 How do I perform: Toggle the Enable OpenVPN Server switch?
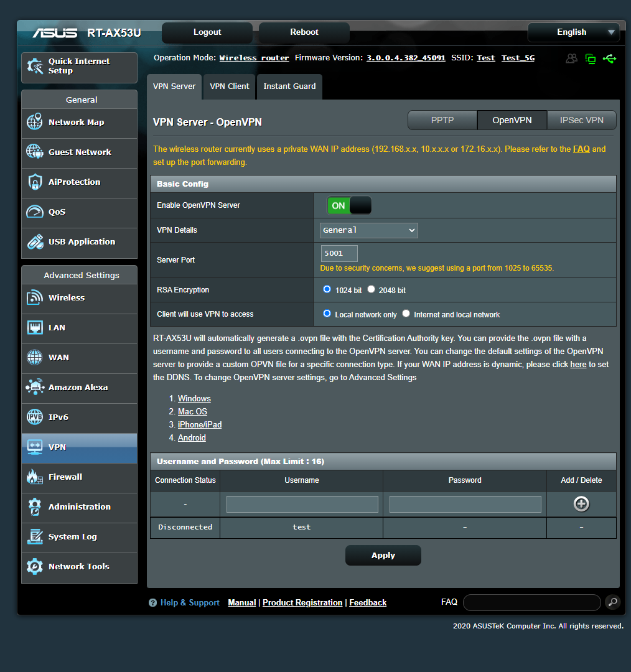pos(348,205)
